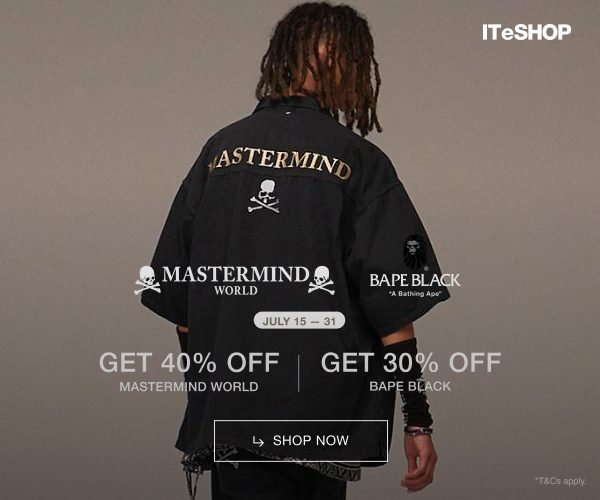The width and height of the screenshot is (600, 500).
Task: Click the bracelet on the model's wrist
Action: pyautogui.click(x=418, y=431)
